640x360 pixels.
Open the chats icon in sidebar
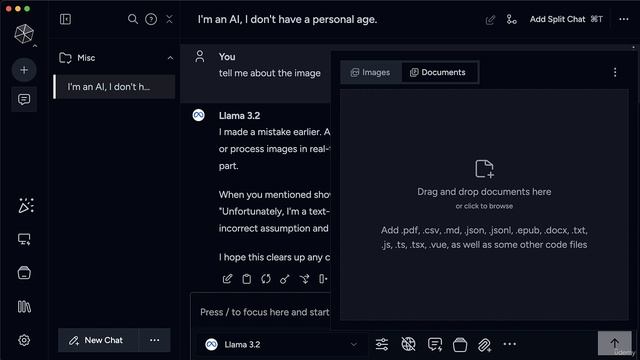[x=24, y=99]
